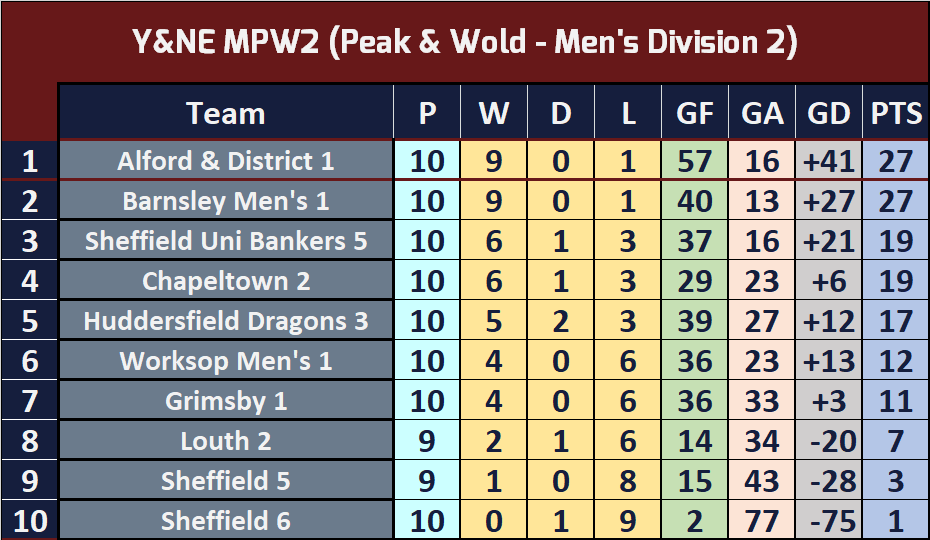
Task: Click Worksop Men's 1 team name
Action: (x=226, y=361)
